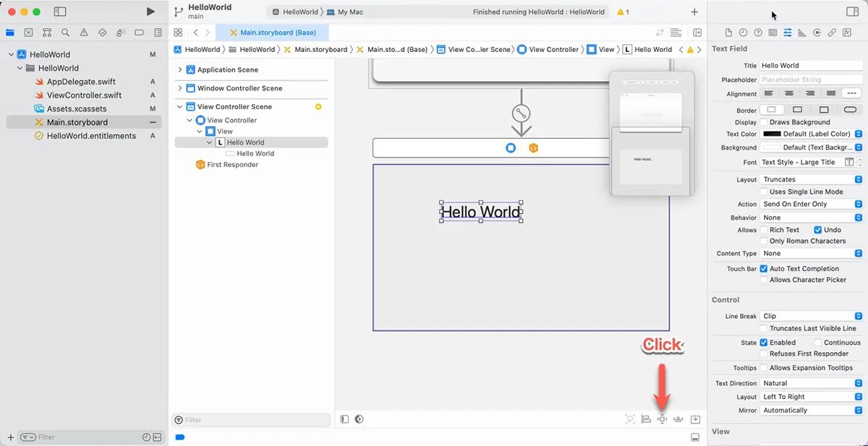Screen dimensions: 868x446
Task: Show the Identity inspector
Action: tap(773, 33)
